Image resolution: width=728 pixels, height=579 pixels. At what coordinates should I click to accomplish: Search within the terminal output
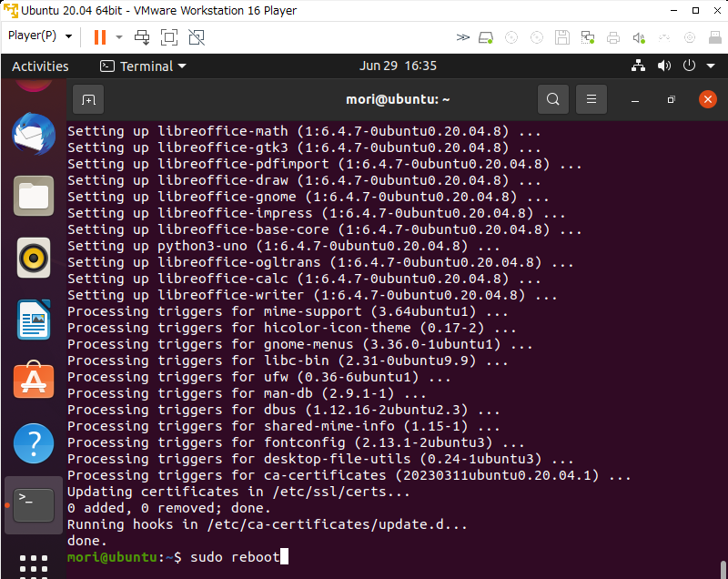click(x=553, y=99)
